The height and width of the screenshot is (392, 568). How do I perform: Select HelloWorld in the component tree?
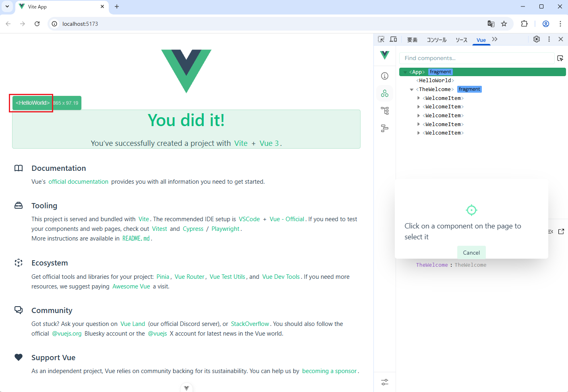click(x=435, y=81)
